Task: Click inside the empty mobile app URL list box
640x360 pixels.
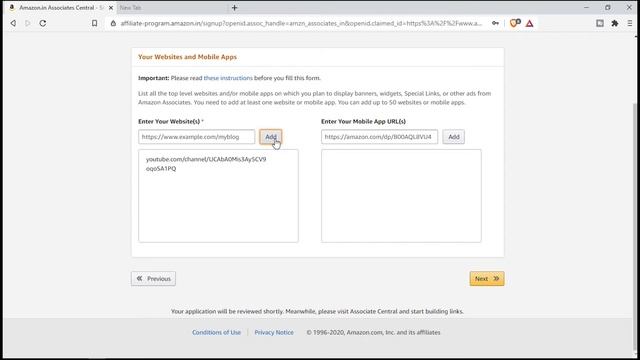Action: [401, 196]
